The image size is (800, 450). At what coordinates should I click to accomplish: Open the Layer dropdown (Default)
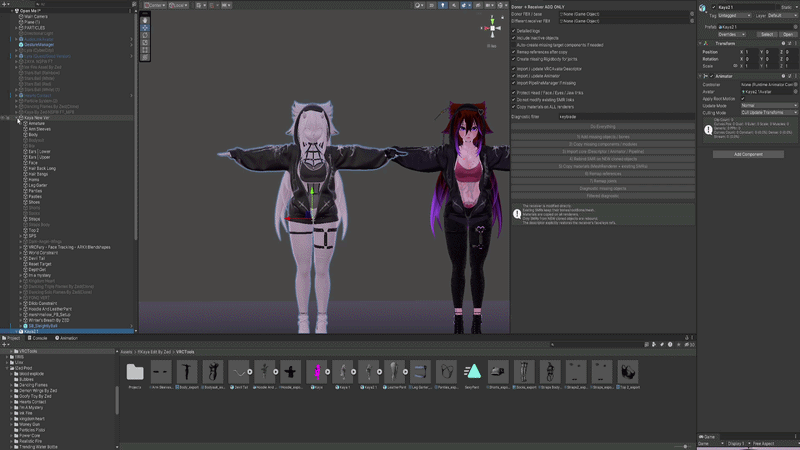coord(782,16)
